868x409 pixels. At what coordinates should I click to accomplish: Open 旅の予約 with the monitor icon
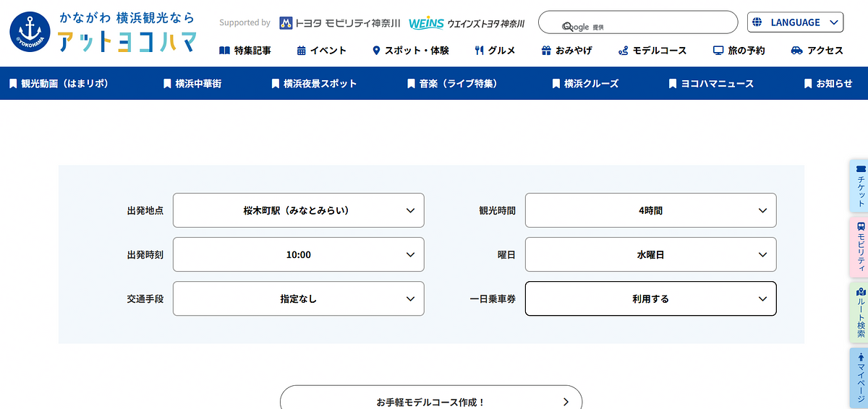click(739, 51)
